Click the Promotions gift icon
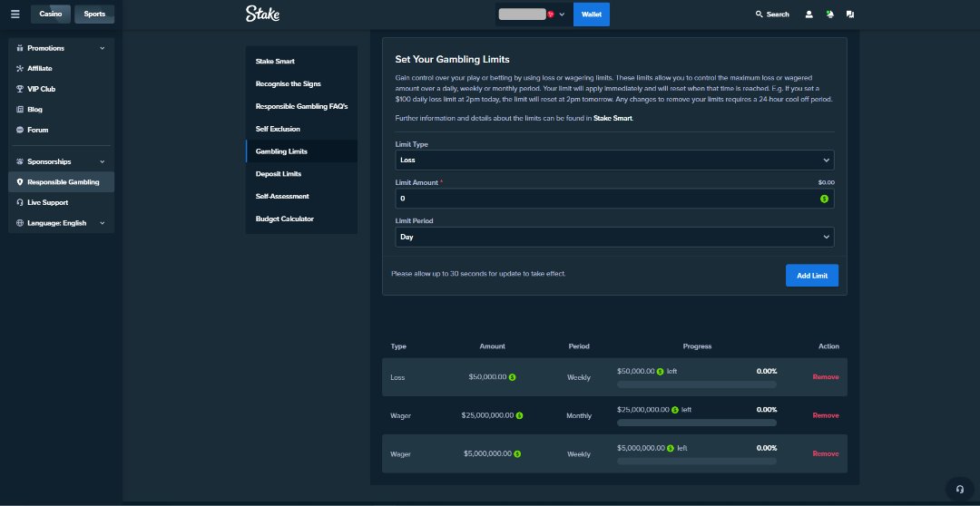This screenshot has width=980, height=506. click(x=20, y=48)
